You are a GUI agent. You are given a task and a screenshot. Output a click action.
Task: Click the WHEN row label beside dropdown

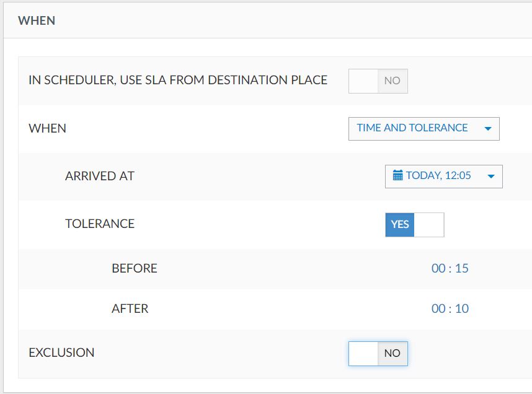pos(48,128)
